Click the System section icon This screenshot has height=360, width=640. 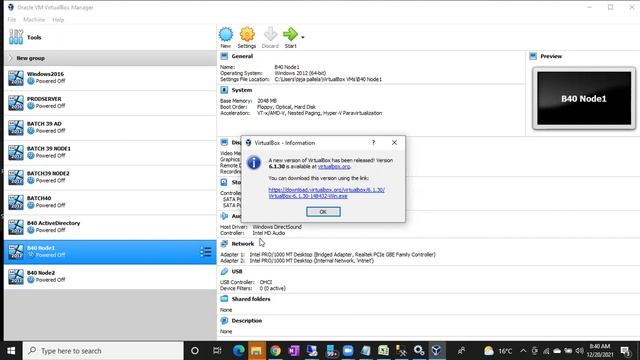coord(224,90)
